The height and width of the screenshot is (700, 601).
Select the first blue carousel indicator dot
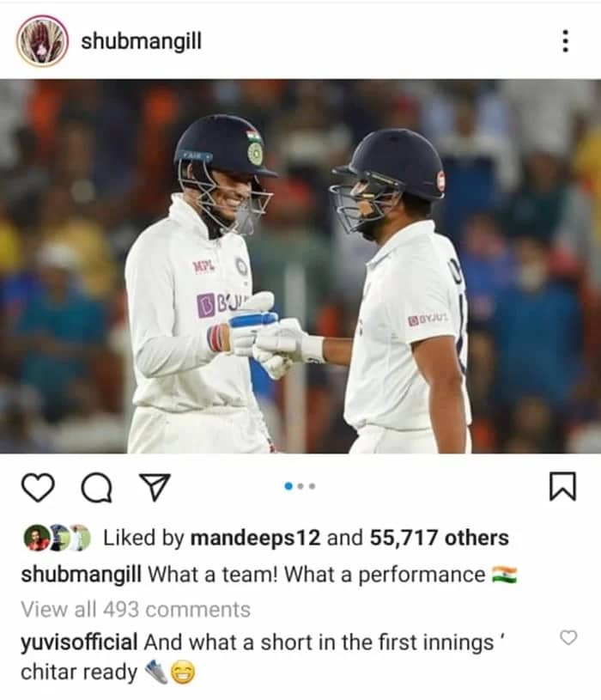tap(288, 486)
